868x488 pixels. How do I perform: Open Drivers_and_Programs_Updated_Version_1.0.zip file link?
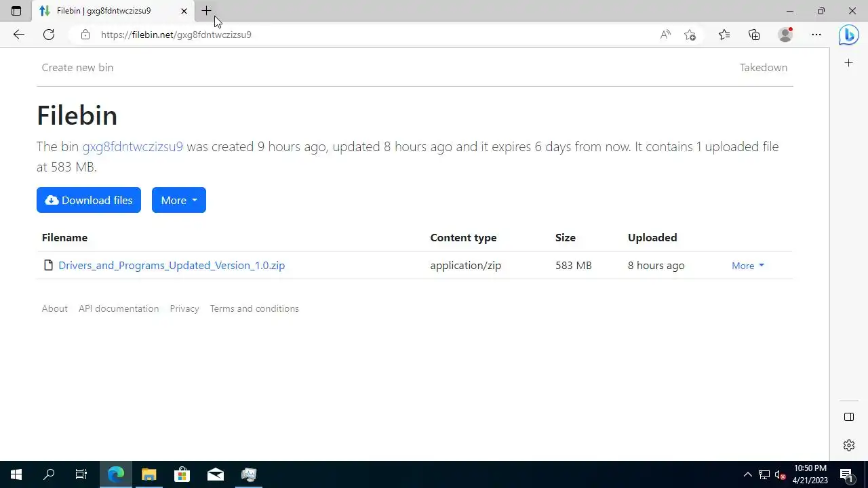[172, 265]
